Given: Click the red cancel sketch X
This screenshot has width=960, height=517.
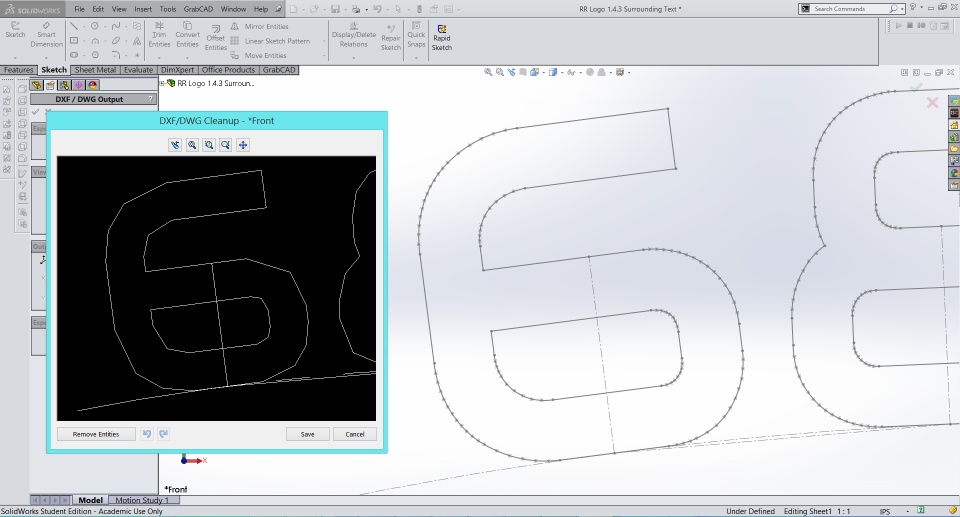Looking at the screenshot, I should [x=932, y=103].
